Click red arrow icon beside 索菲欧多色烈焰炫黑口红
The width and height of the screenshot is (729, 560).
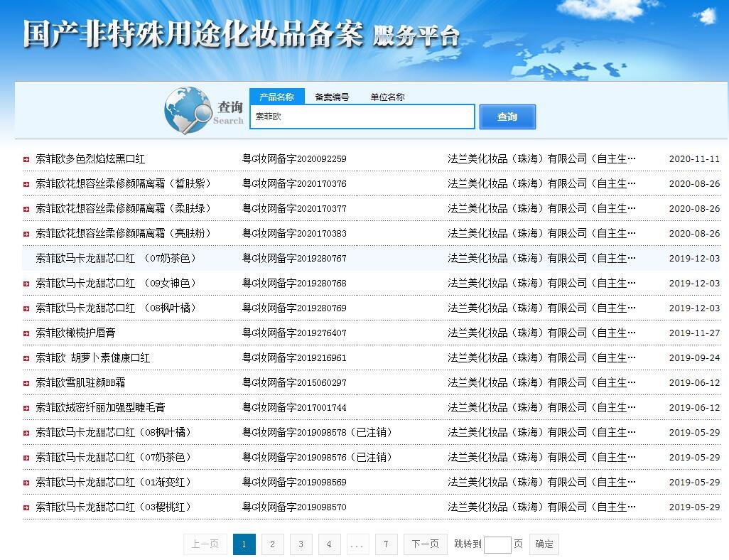[26, 159]
